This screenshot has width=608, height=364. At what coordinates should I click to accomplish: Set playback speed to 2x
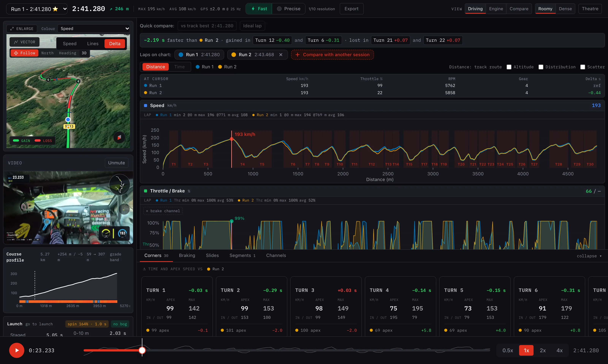[x=543, y=351]
